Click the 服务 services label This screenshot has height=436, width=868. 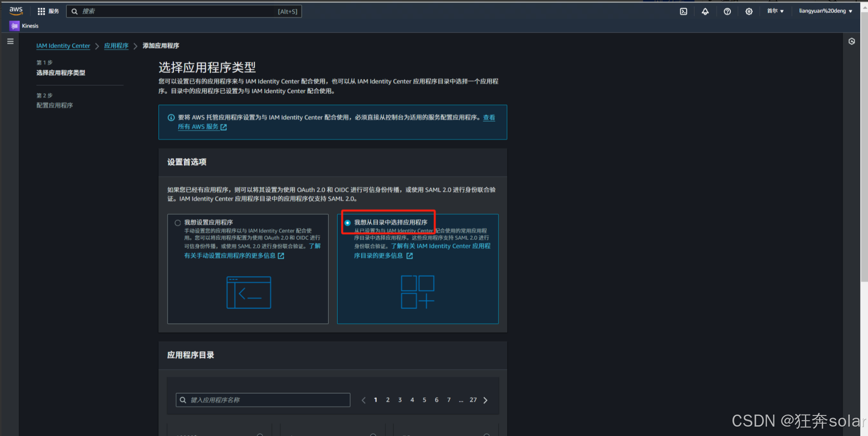(x=54, y=11)
